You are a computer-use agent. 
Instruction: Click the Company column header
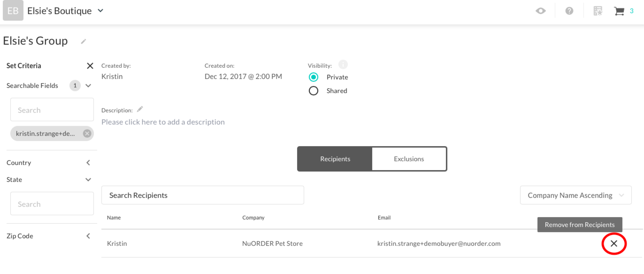tap(253, 218)
